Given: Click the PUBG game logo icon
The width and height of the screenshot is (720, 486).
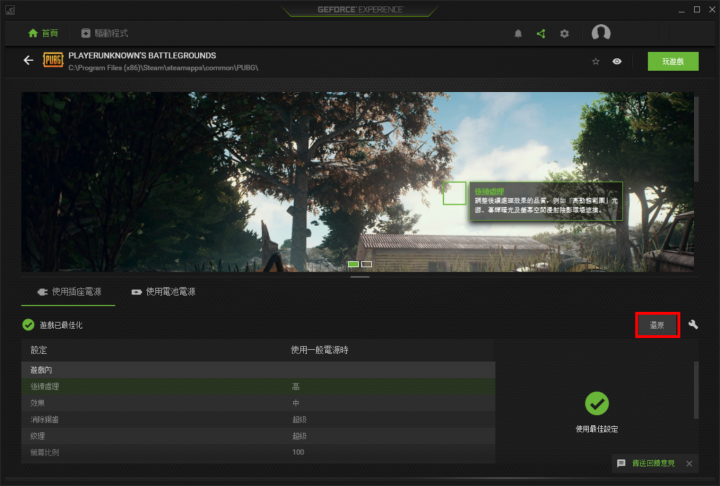Looking at the screenshot, I should pos(53,60).
